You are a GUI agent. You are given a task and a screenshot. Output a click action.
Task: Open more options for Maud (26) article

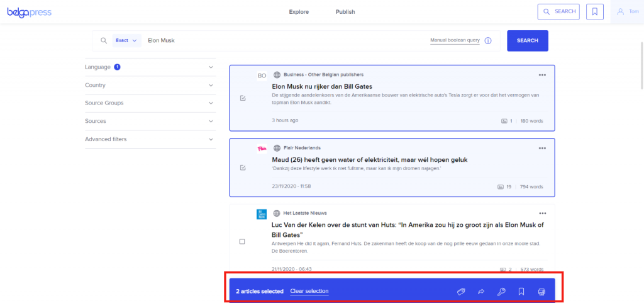(x=542, y=148)
